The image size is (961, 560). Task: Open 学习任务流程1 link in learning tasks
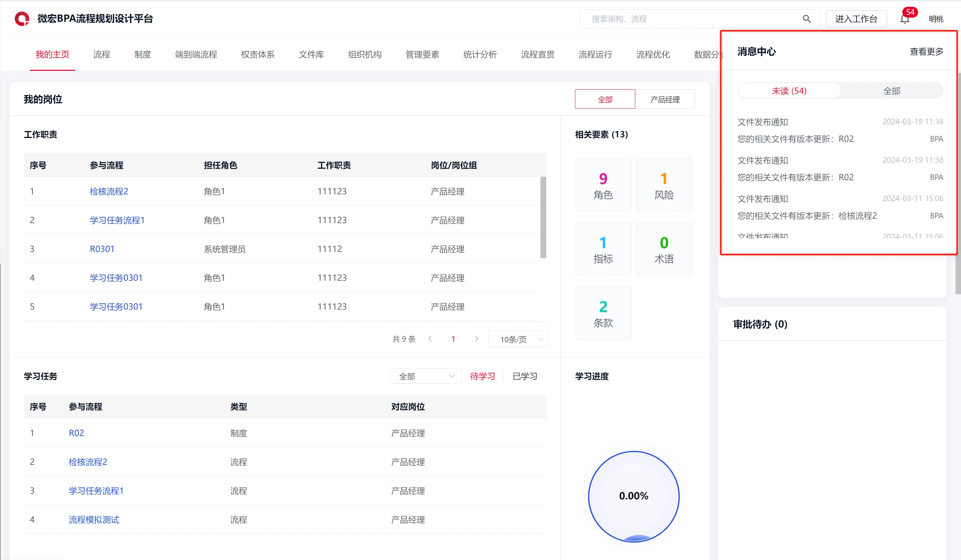[x=96, y=491]
